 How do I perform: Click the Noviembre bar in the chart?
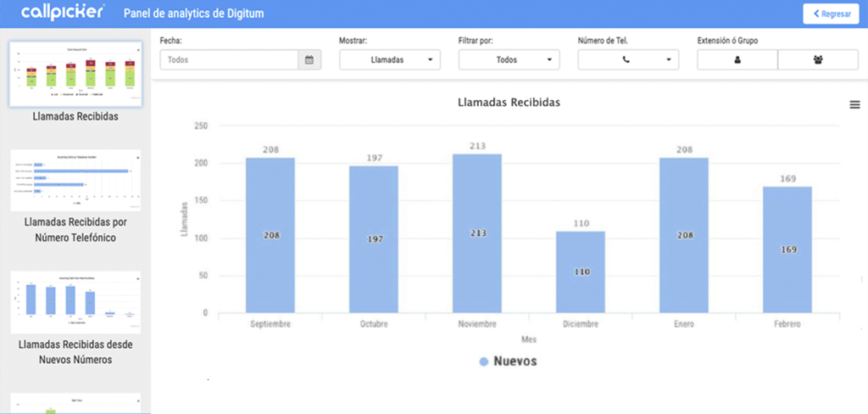(x=476, y=233)
